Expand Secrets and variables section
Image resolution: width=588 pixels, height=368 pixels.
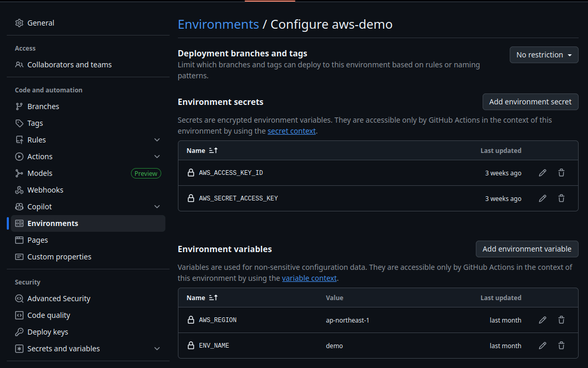[x=157, y=349]
